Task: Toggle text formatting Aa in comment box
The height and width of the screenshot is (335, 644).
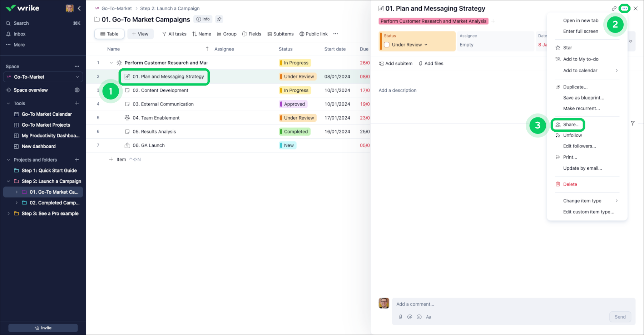Action: (428, 317)
